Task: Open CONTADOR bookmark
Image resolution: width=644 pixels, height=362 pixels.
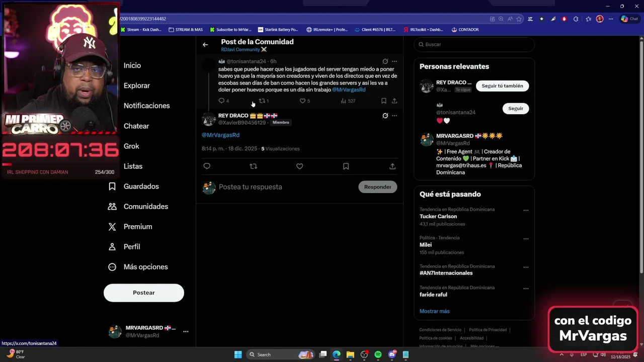Action: tap(465, 30)
